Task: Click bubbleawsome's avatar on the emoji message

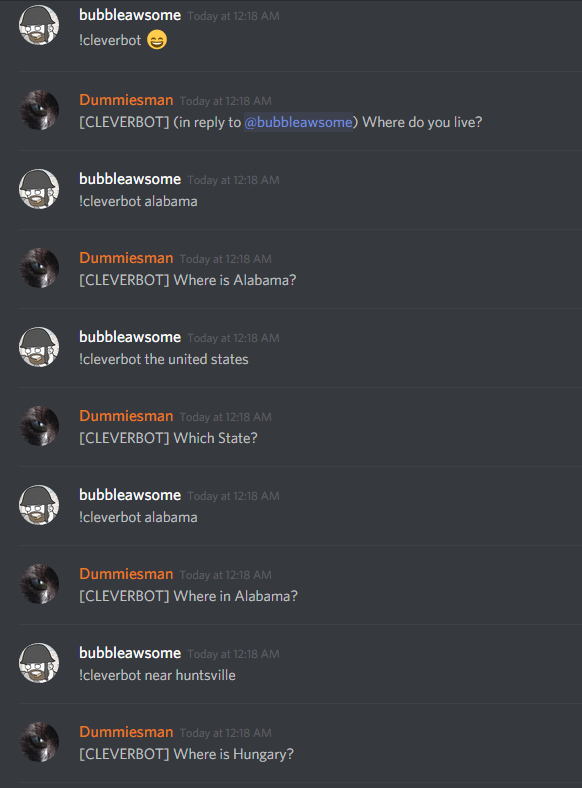Action: click(x=39, y=25)
